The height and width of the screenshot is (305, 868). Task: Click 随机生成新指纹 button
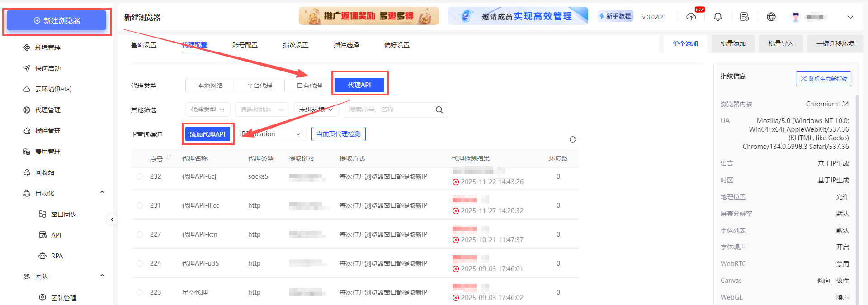pos(823,79)
